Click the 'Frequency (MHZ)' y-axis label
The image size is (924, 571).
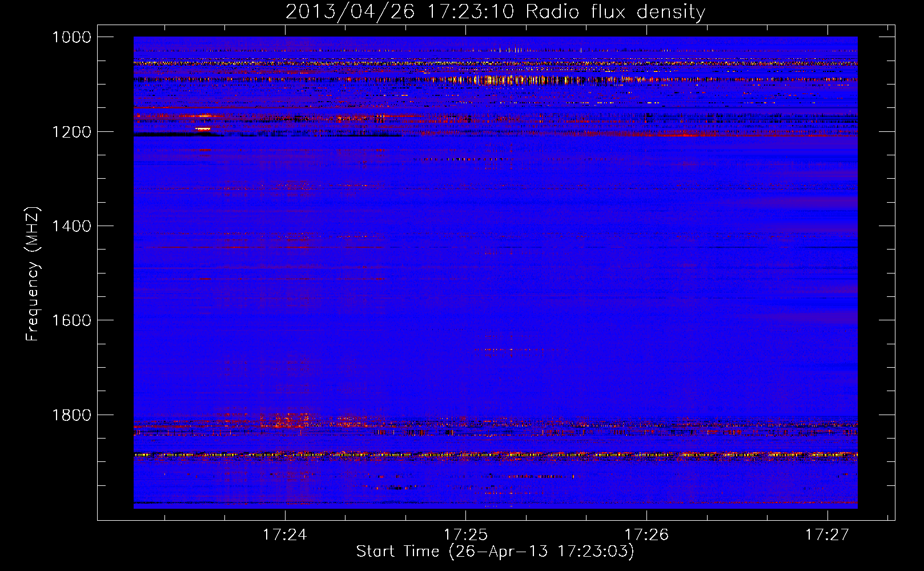[x=33, y=274]
